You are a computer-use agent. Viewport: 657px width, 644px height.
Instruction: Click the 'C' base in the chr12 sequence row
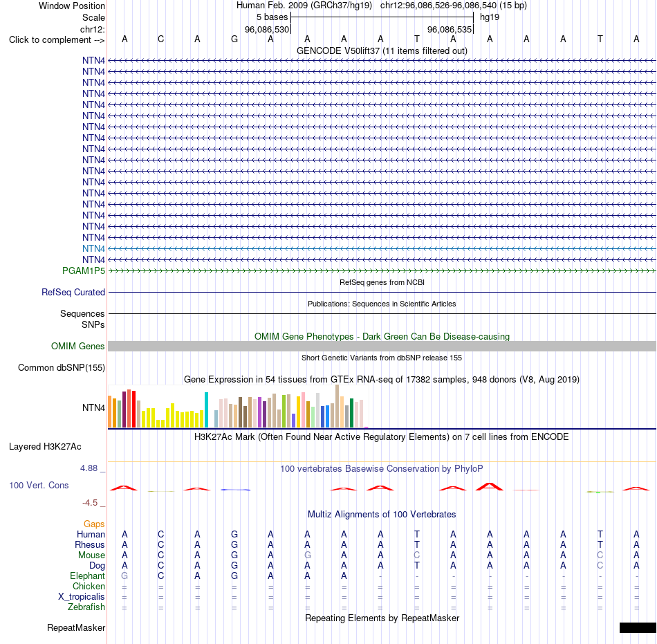161,39
